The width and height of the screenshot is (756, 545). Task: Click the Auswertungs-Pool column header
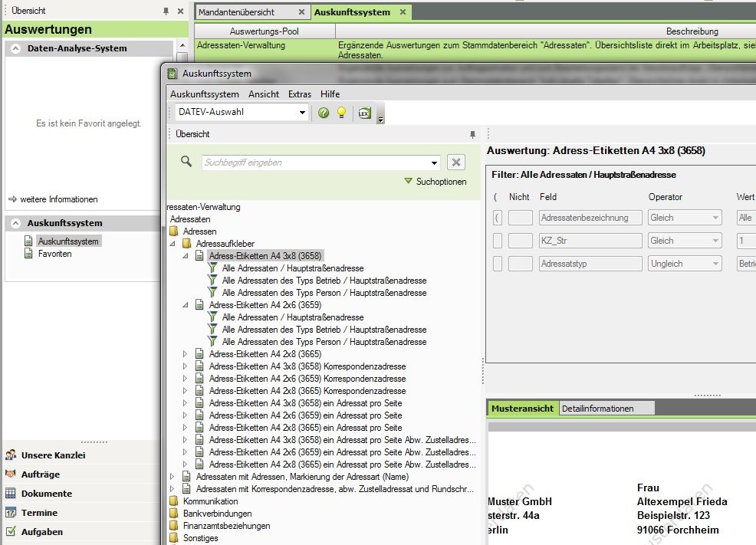(265, 31)
